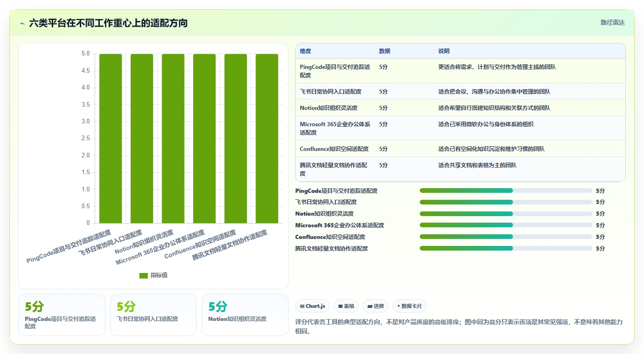
Task: Click the 5分 score in PingCode table row
Action: [383, 67]
